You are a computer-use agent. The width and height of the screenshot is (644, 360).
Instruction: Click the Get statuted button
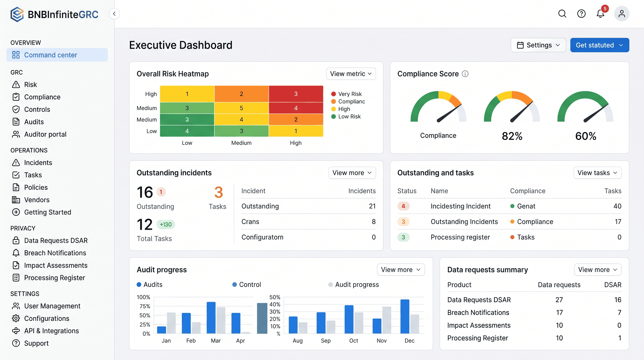[x=600, y=45]
